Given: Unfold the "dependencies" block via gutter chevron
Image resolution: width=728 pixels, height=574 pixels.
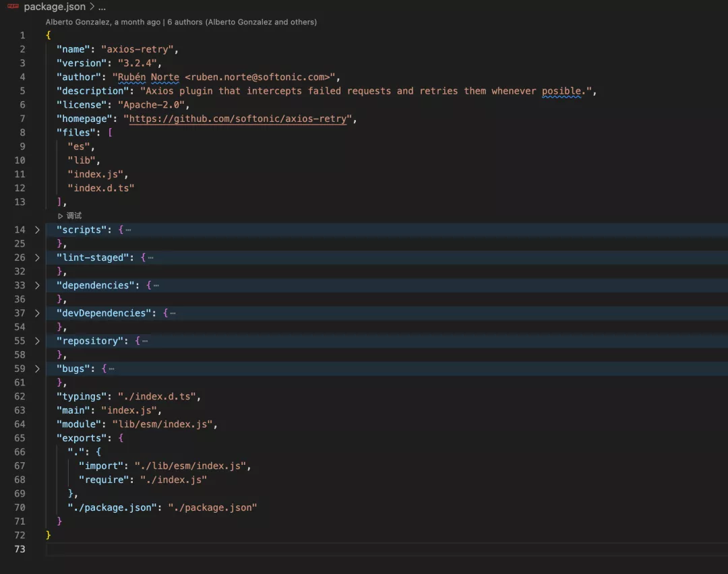Looking at the screenshot, I should coord(38,285).
